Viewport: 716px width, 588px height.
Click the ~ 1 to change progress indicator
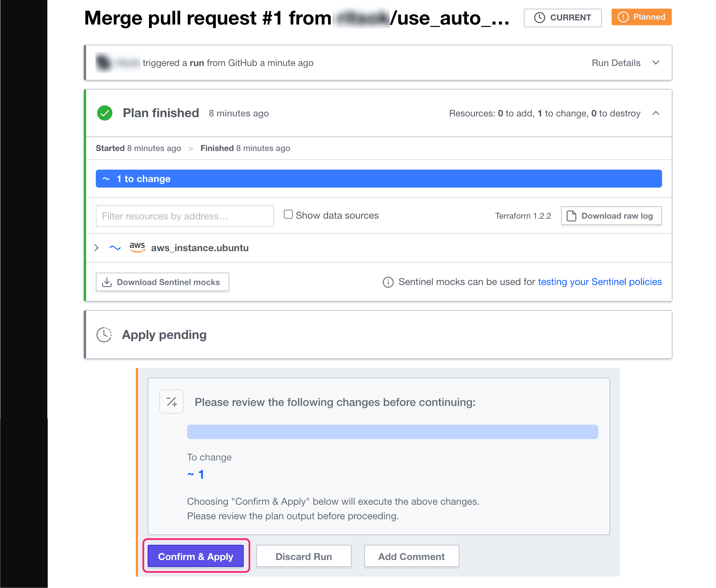click(x=379, y=178)
